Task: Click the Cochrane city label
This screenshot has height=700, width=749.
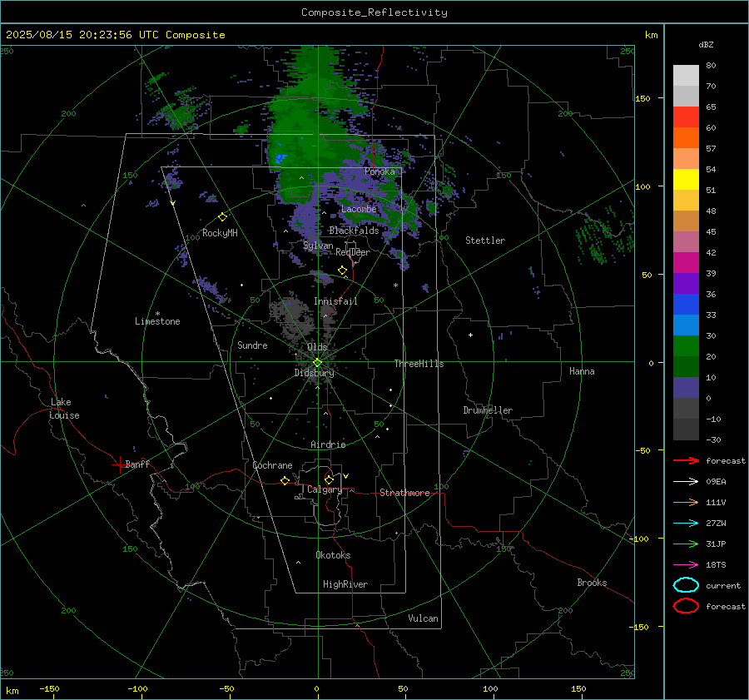Action: click(x=272, y=465)
